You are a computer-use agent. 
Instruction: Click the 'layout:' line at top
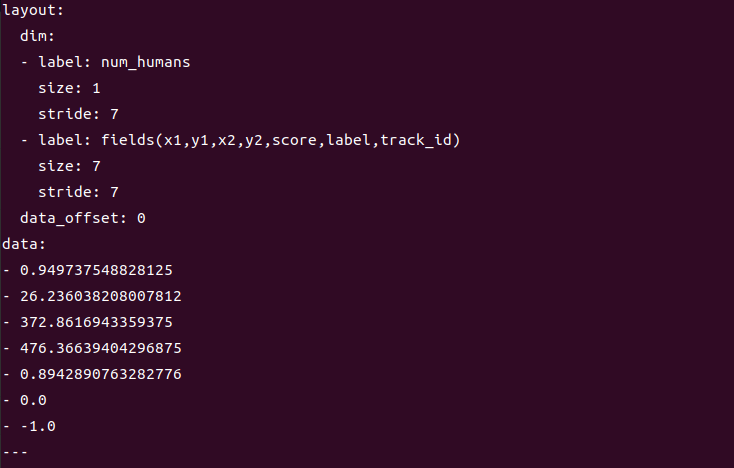click(33, 10)
